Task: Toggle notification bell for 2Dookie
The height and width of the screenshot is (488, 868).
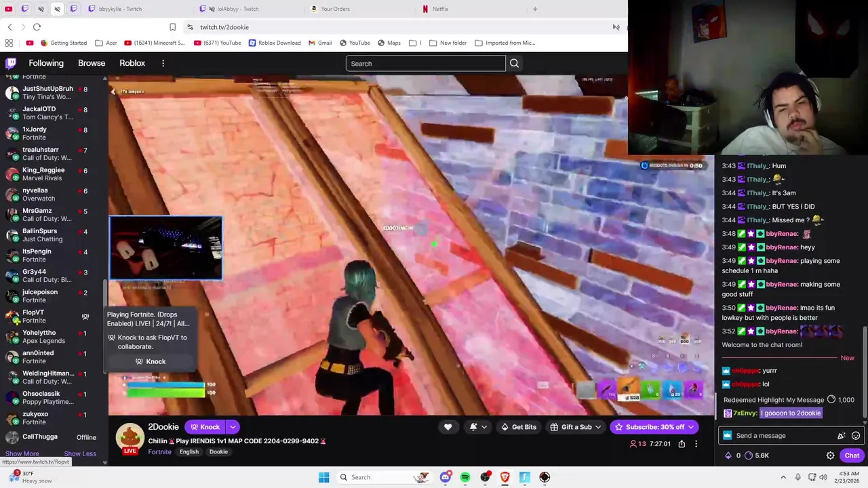Action: click(473, 427)
